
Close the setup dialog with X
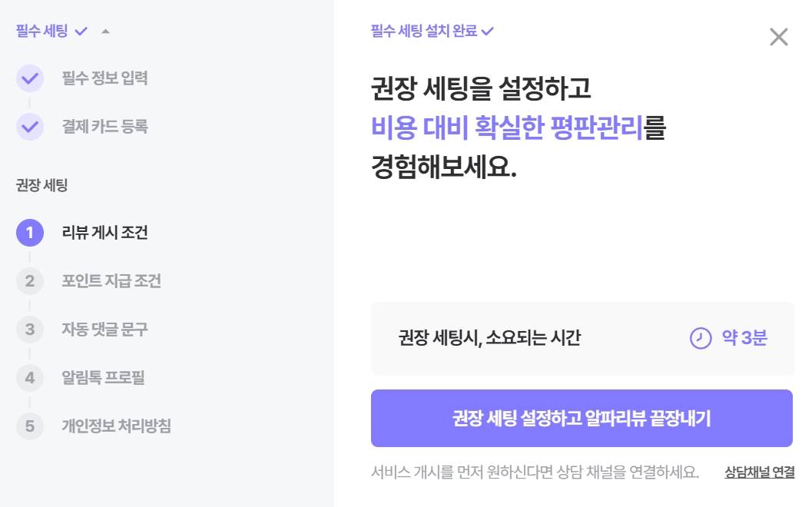click(x=778, y=37)
